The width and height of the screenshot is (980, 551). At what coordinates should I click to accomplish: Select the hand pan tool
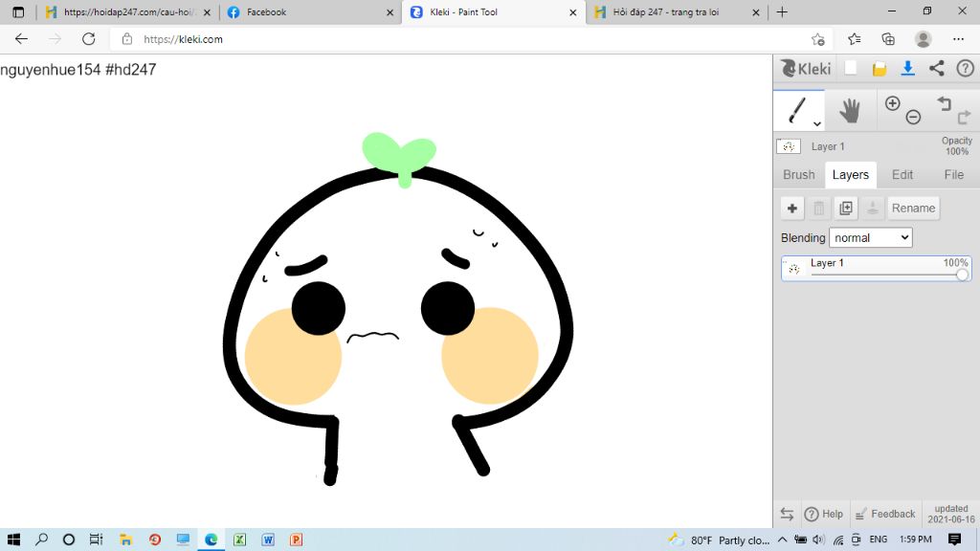(x=850, y=111)
